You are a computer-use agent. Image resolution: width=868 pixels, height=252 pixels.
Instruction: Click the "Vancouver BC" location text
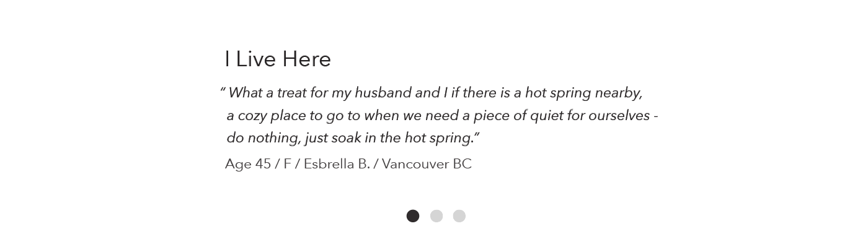point(427,164)
